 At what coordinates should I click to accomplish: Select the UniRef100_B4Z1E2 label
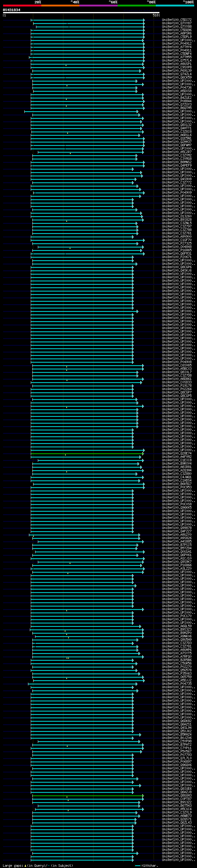pos(177,98)
